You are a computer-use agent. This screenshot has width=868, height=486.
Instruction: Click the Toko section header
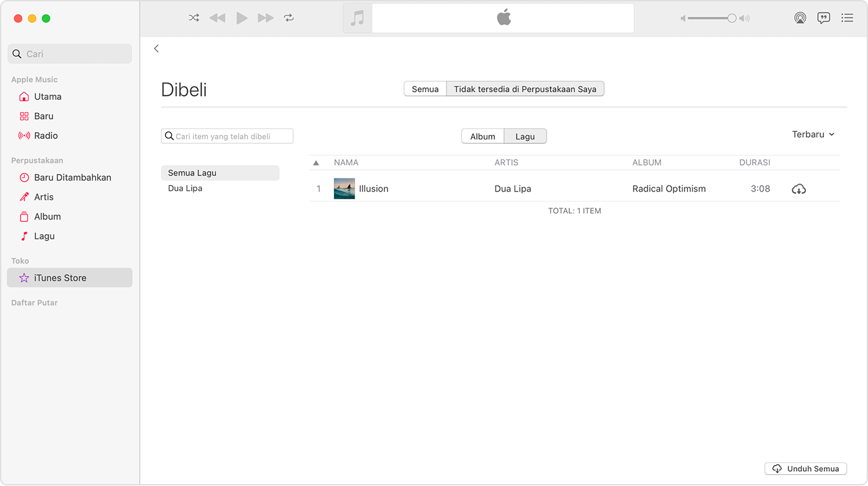20,261
